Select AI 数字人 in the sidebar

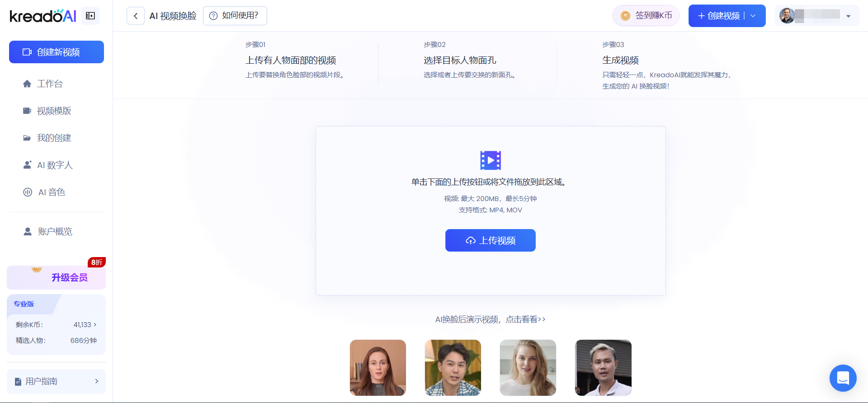54,165
